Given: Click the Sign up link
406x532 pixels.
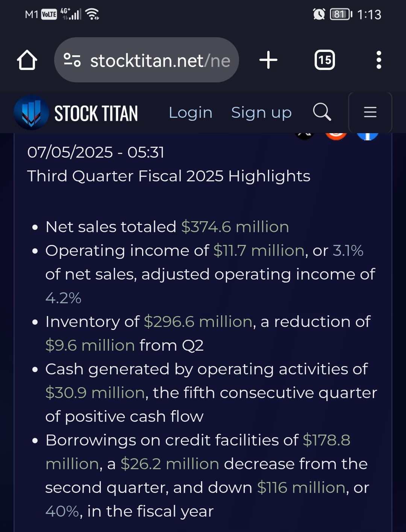Looking at the screenshot, I should click(x=261, y=112).
